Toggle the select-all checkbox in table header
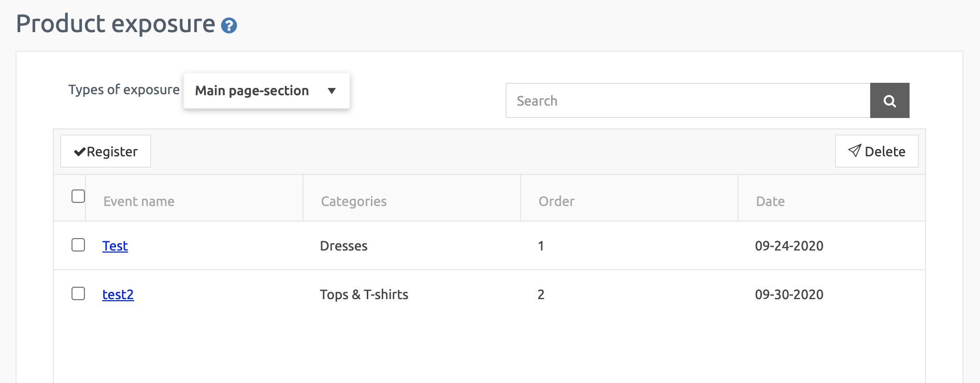The height and width of the screenshot is (383, 980). point(78,197)
